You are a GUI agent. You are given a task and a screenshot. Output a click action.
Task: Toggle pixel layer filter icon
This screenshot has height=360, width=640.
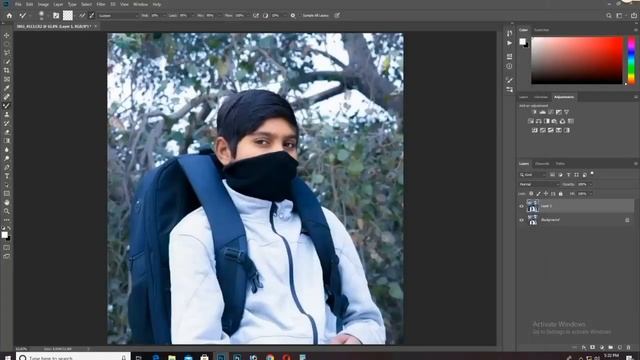pyautogui.click(x=552, y=175)
